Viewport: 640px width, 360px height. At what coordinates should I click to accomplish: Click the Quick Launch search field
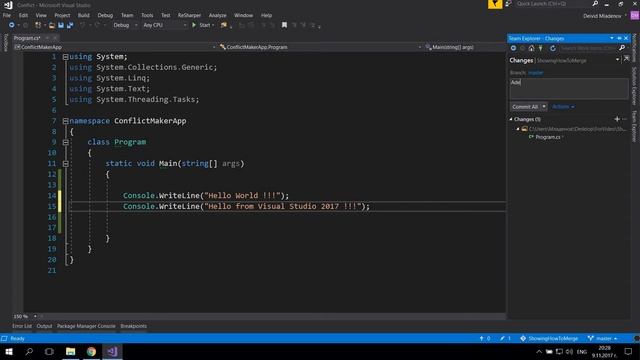pos(552,4)
